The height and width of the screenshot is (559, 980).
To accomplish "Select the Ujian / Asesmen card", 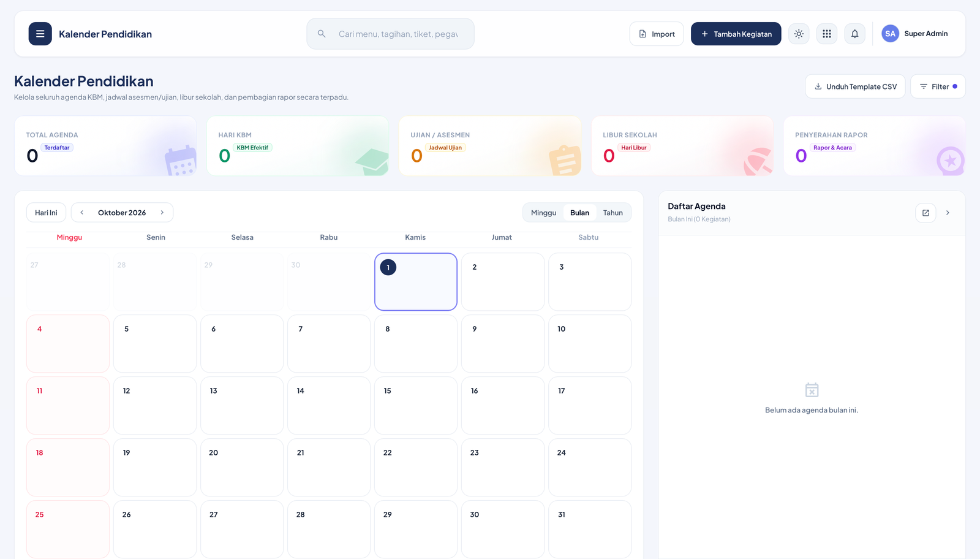I will pyautogui.click(x=490, y=146).
